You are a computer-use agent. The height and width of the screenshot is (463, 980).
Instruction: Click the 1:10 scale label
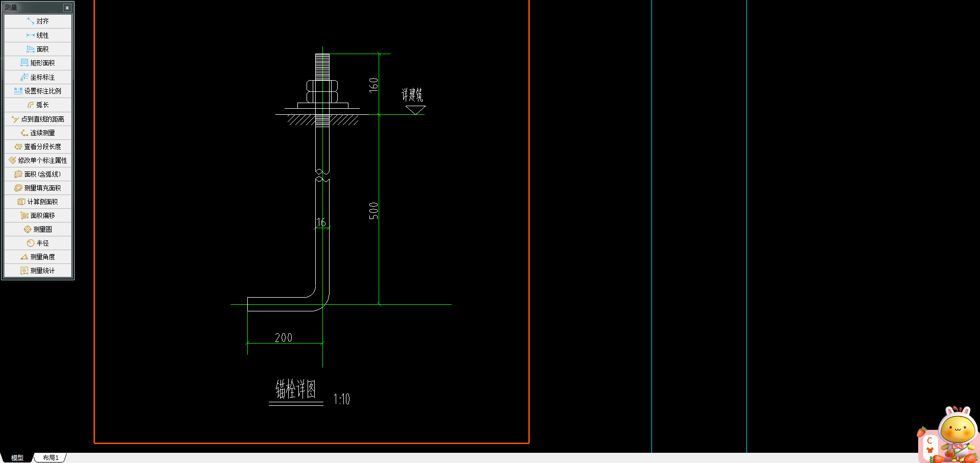pos(342,399)
